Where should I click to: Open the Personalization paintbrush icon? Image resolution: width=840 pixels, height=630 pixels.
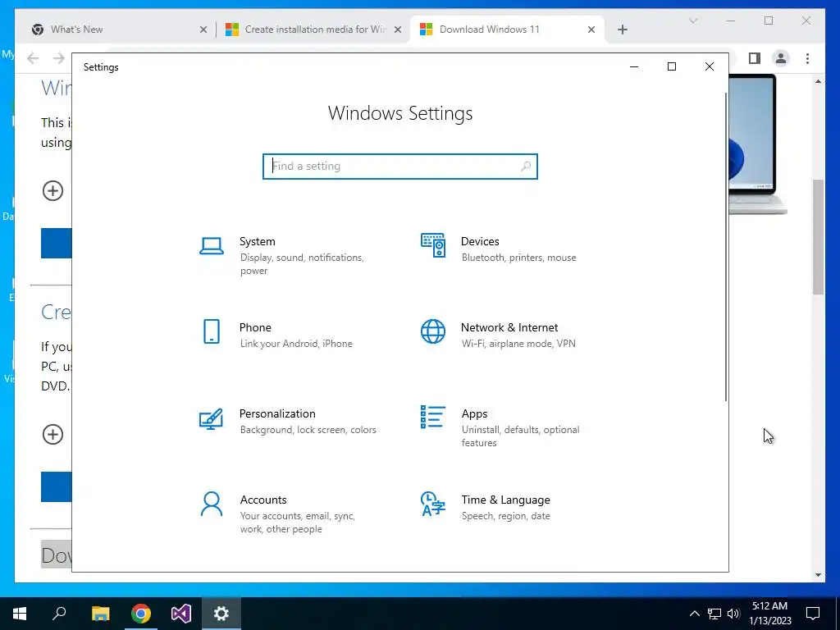[211, 419]
